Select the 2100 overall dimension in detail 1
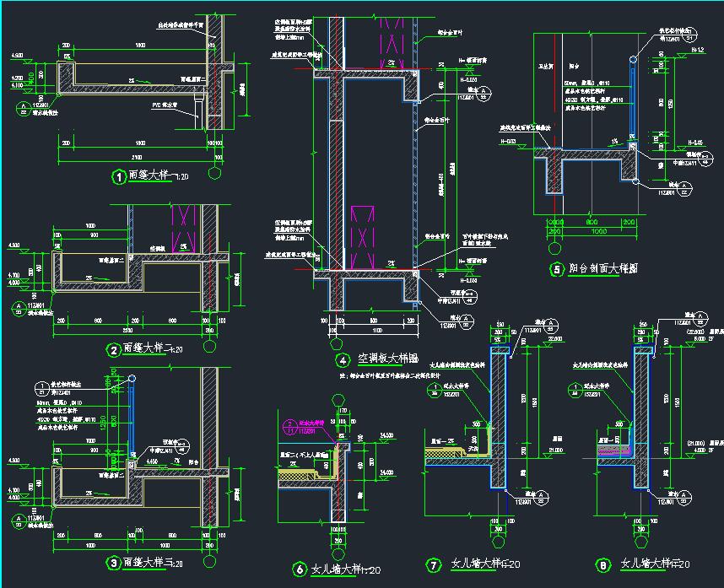 136,158
